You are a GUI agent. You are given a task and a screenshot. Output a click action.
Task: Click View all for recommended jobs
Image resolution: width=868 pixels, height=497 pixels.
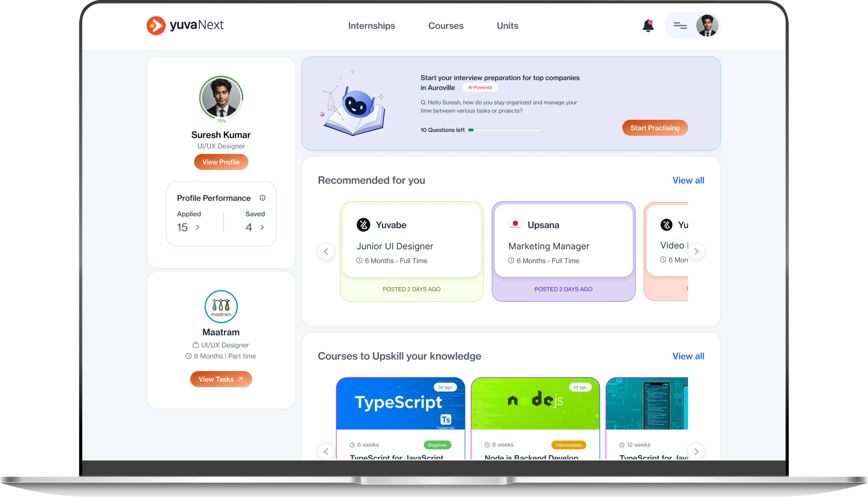688,180
